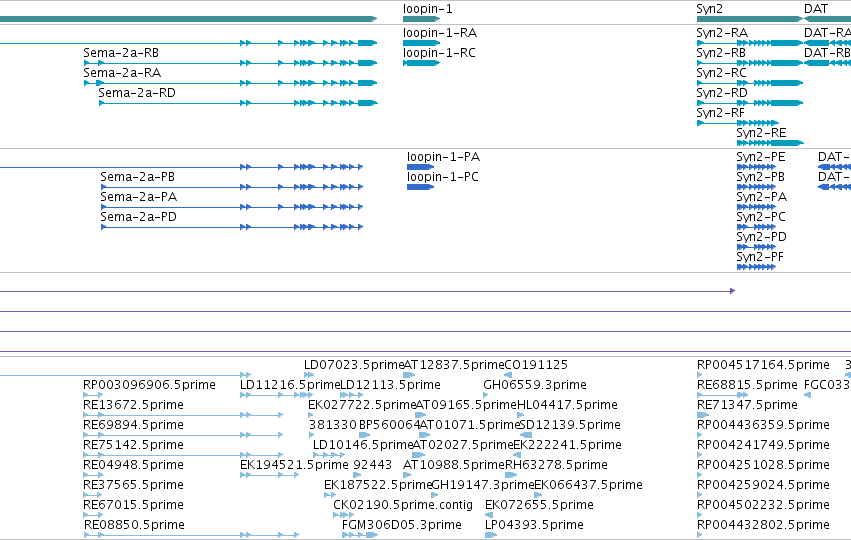The image size is (851, 540).
Task: Select Syn2-PE protein label
Action: [x=760, y=157]
